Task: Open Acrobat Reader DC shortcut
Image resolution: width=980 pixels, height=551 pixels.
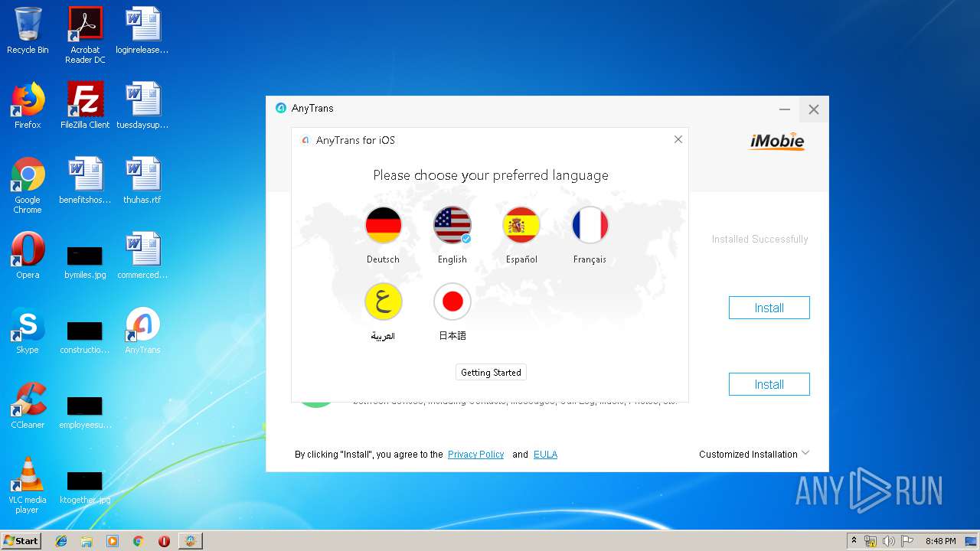Action: [85, 35]
